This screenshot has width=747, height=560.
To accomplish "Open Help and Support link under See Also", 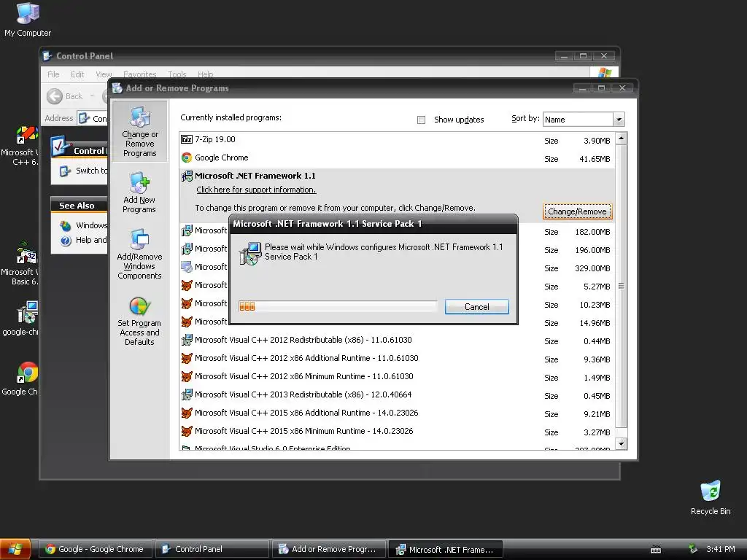I will pyautogui.click(x=84, y=240).
